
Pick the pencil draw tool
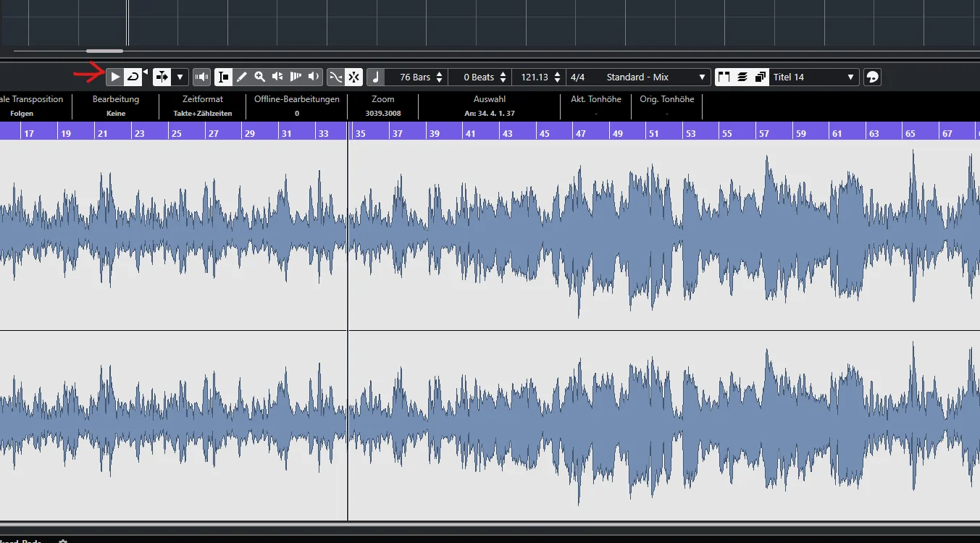pos(242,77)
